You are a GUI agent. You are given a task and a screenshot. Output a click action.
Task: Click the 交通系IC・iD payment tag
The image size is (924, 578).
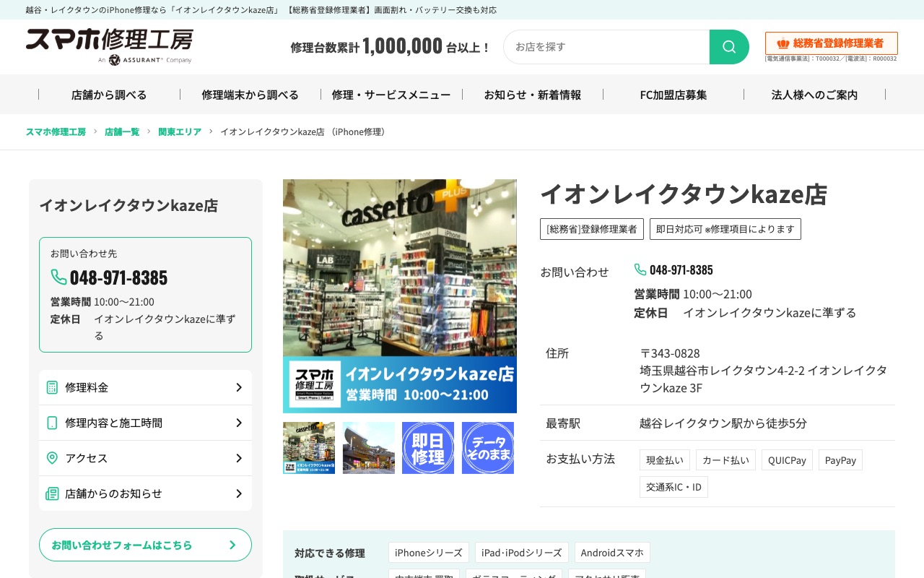pos(674,487)
